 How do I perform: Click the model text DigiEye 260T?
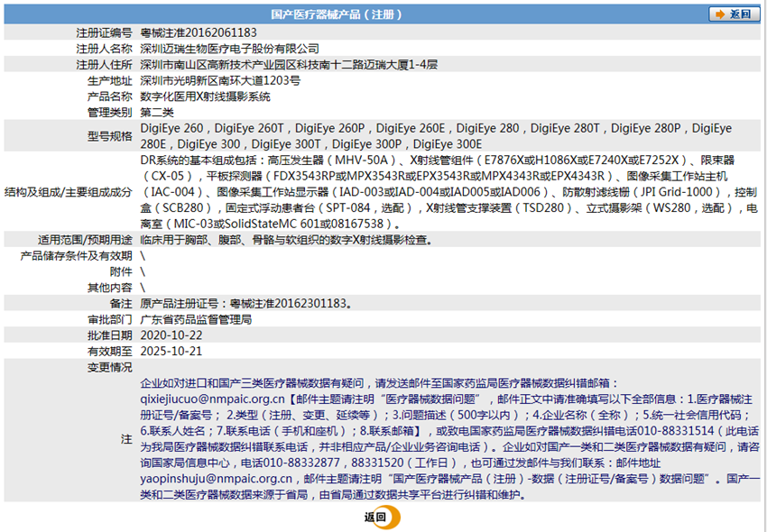249,128
